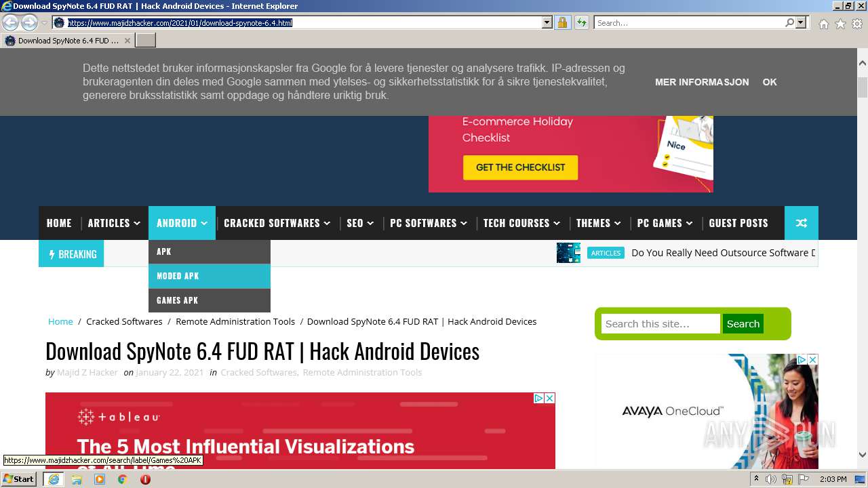Go to the Home nav item

tap(59, 223)
